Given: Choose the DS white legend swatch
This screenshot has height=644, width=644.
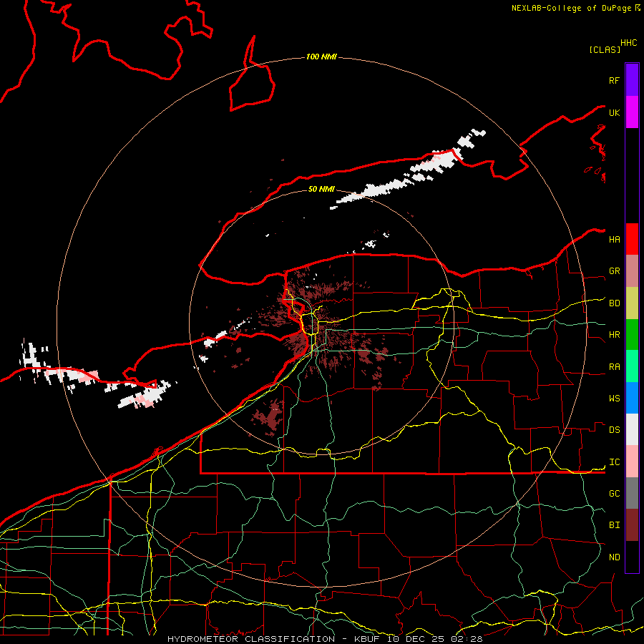Looking at the screenshot, I should tap(632, 429).
